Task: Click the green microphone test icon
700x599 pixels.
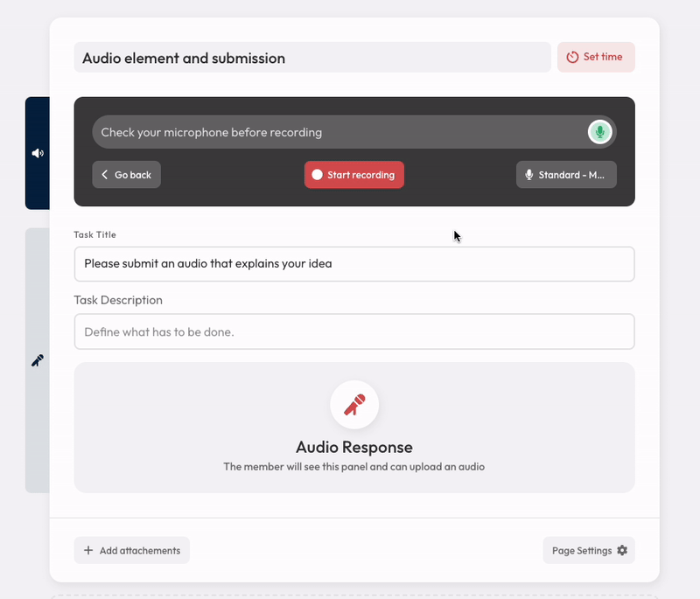Action: click(599, 132)
